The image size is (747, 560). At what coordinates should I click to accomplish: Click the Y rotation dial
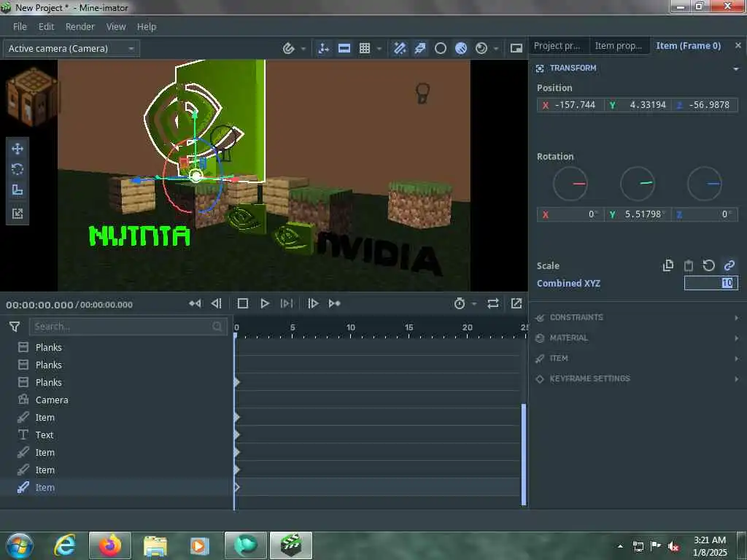tap(638, 183)
